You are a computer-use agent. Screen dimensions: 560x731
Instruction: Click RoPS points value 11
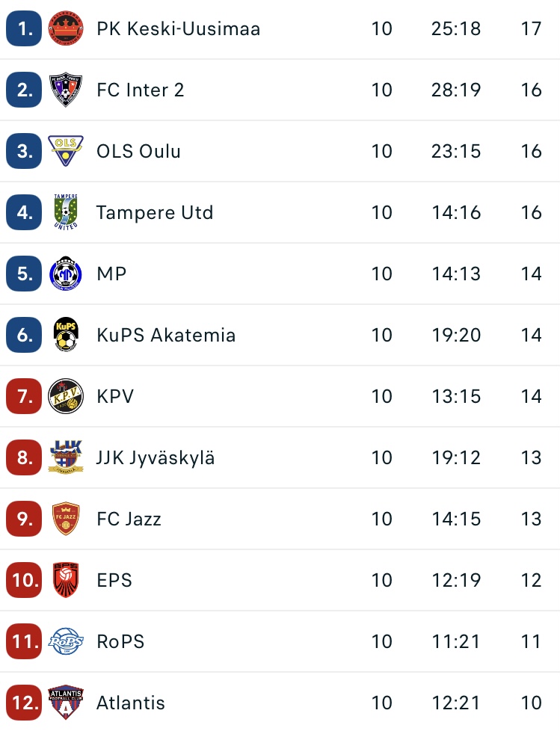tap(531, 641)
